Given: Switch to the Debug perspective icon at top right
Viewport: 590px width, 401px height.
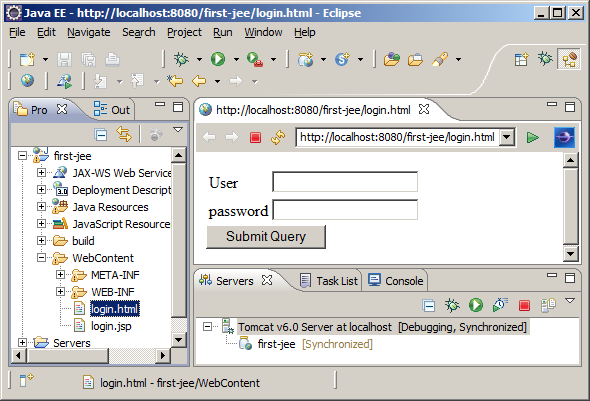Looking at the screenshot, I should coord(544,59).
